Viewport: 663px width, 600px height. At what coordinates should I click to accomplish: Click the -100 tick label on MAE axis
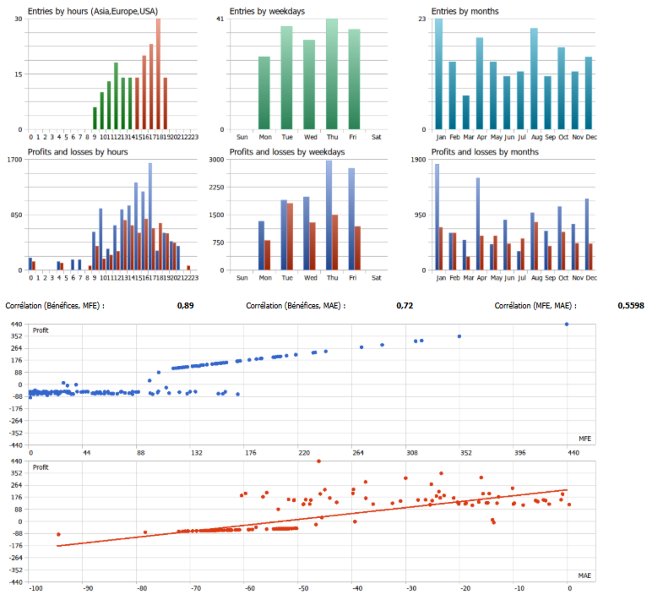pyautogui.click(x=36, y=589)
